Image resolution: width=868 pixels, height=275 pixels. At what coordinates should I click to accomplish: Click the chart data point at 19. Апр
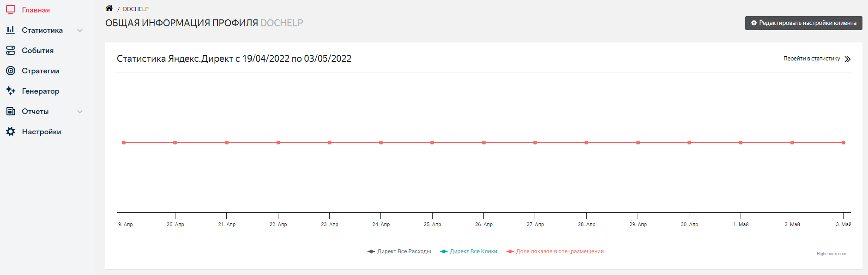[124, 143]
